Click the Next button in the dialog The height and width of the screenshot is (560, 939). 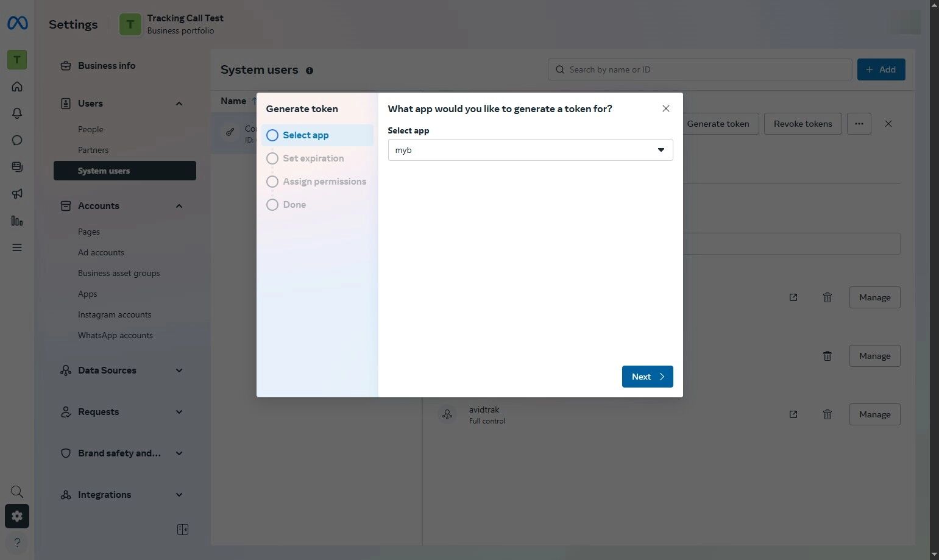coord(647,377)
